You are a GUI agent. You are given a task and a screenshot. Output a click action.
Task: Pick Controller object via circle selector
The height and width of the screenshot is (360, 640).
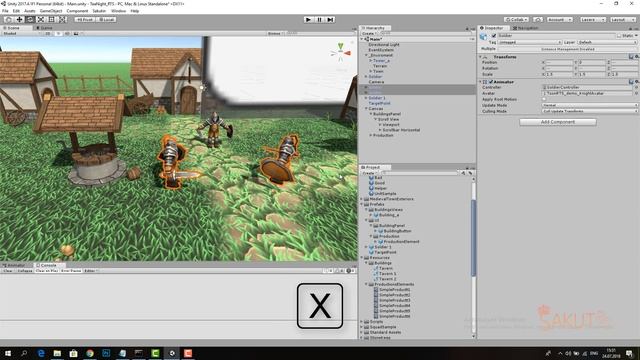636,87
